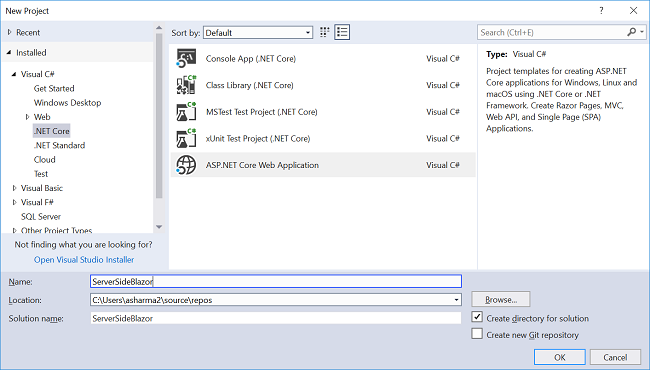This screenshot has width=650, height=370.
Task: Expand the Location path dropdown
Action: click(x=456, y=300)
